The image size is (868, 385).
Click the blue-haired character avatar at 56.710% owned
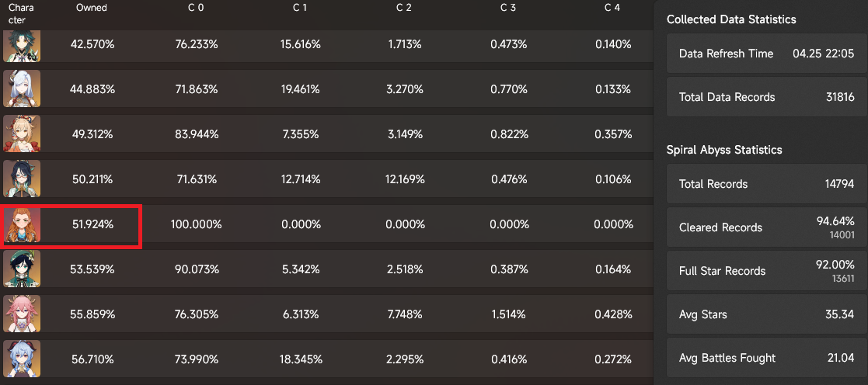tap(22, 359)
